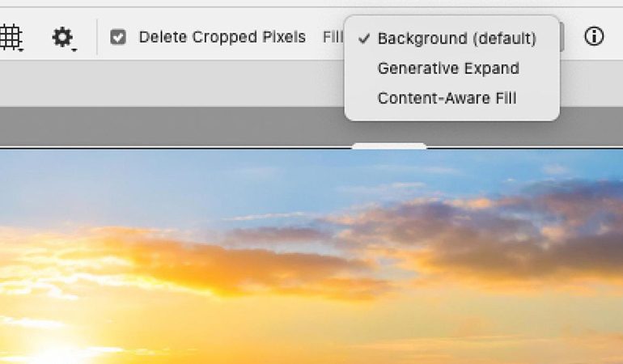Viewport: 623px width, 364px height.
Task: Click the checkmark beside Background (default)
Action: tap(364, 39)
